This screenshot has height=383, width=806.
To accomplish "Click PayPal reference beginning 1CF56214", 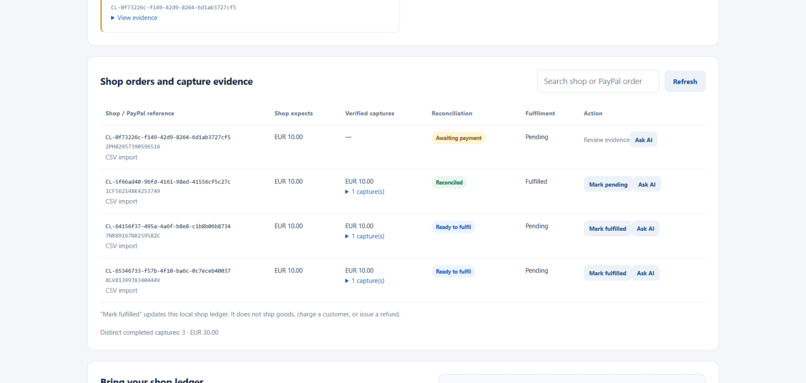I will [x=133, y=191].
